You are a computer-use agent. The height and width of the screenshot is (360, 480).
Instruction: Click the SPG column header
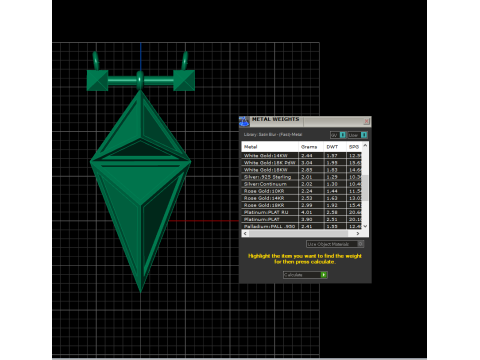point(354,147)
